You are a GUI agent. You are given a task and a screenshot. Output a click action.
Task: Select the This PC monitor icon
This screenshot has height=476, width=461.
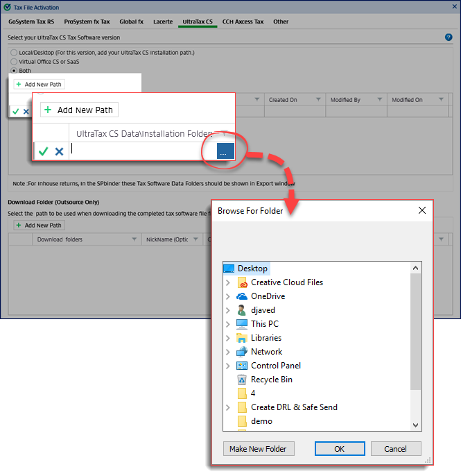click(242, 324)
